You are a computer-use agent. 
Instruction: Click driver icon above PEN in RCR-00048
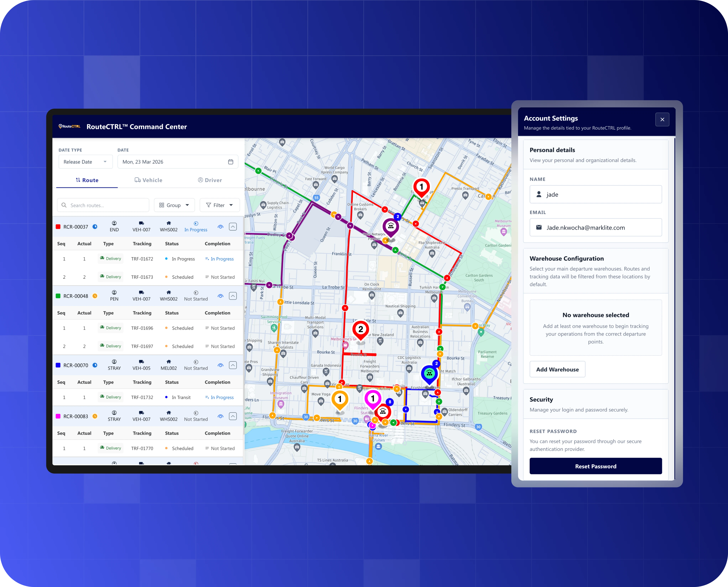(114, 292)
